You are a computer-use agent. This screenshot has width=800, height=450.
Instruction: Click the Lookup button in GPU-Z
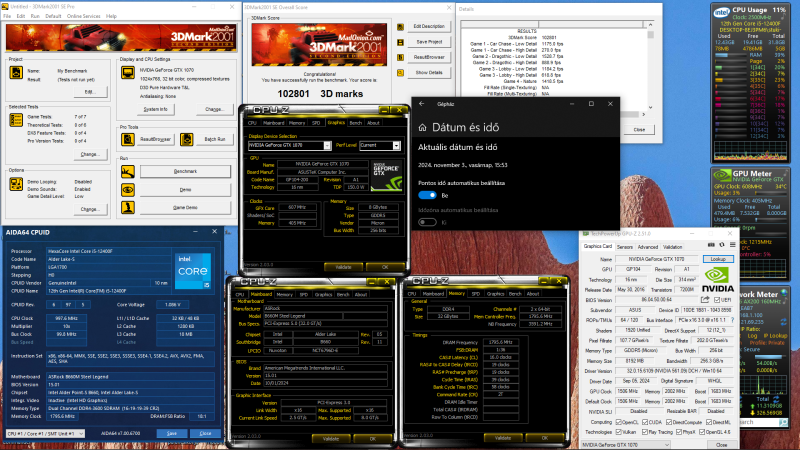click(x=718, y=259)
